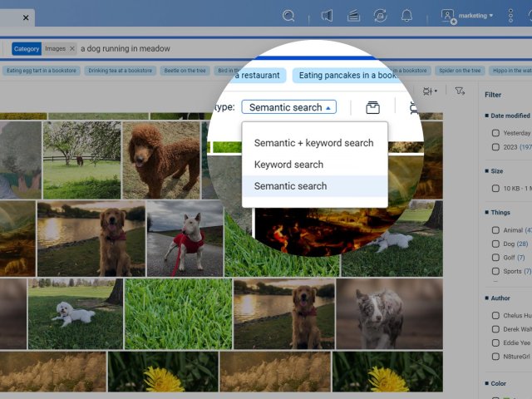
Task: Open the three-dot more options menu
Action: pyautogui.click(x=510, y=16)
